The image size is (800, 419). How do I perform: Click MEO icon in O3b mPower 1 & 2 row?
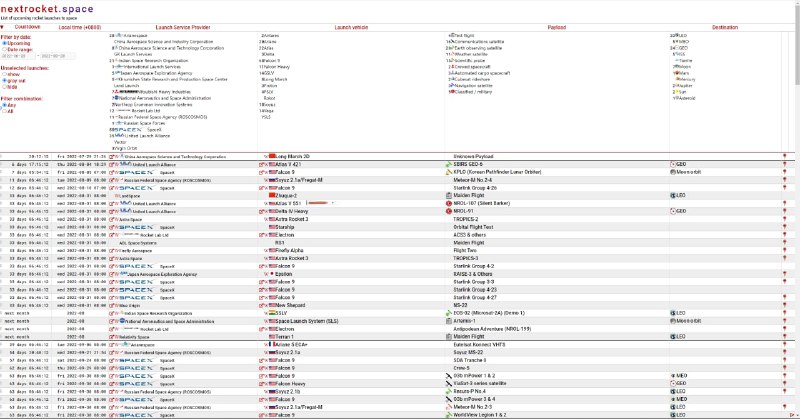673,376
